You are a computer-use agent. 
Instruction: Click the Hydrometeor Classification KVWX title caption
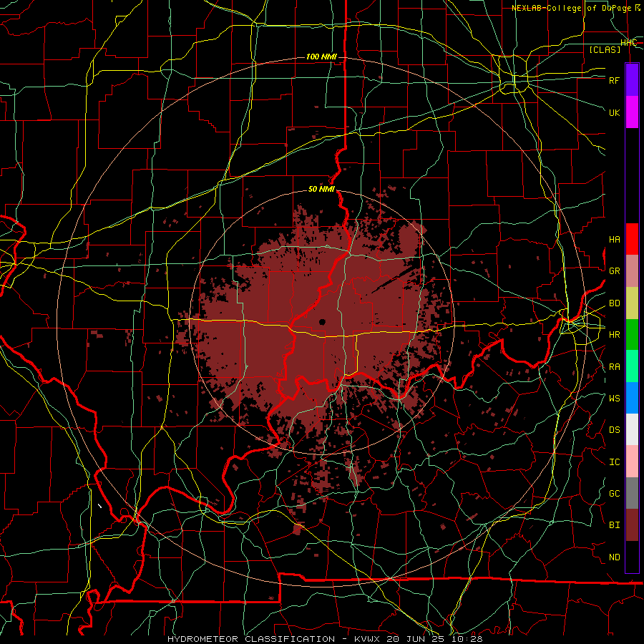click(x=325, y=639)
